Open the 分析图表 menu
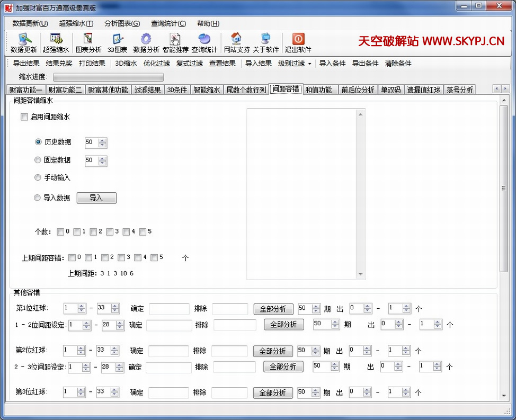The height and width of the screenshot is (420, 516). coord(122,23)
